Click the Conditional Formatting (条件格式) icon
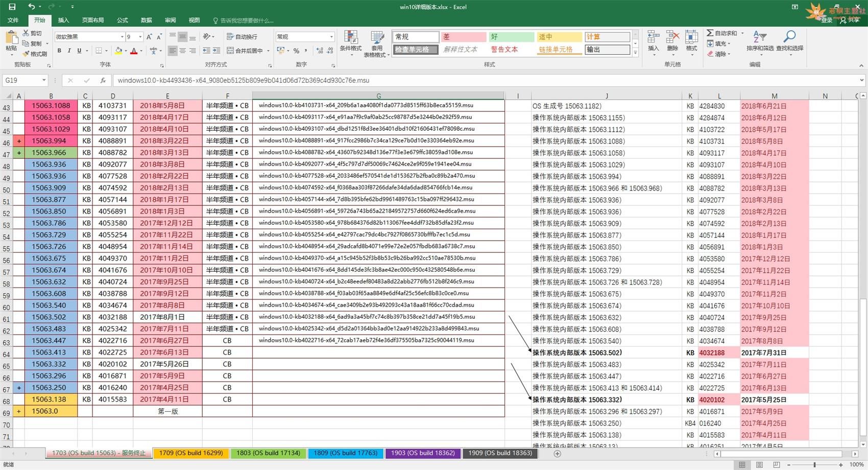Screen dimensions: 868x470 click(x=350, y=38)
